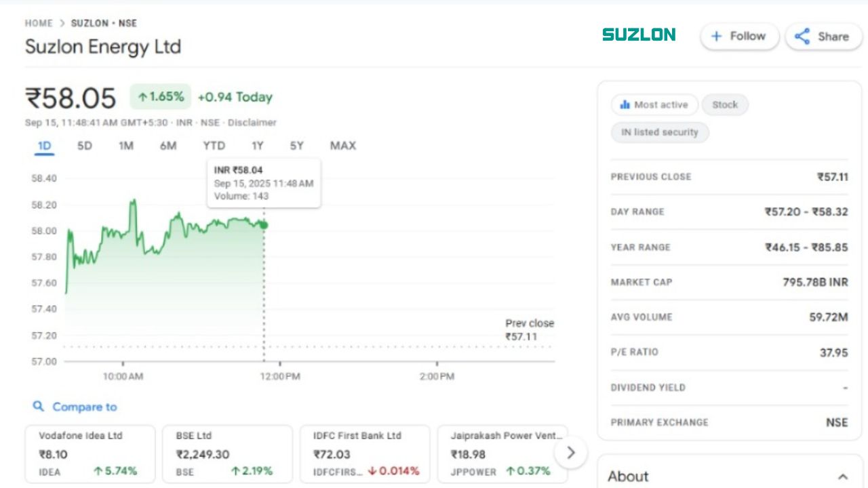
Task: Click the 12:00 PM axis label
Action: [x=280, y=376]
